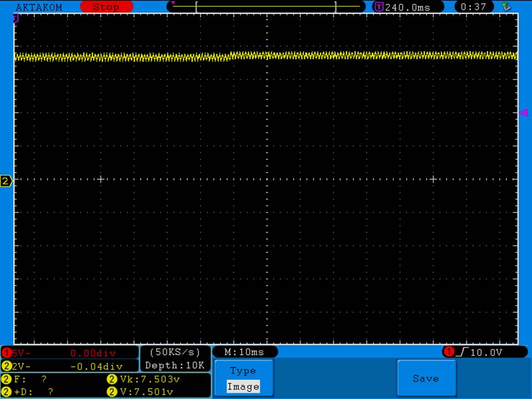
Task: Click the red Stop status indicator
Action: coord(106,7)
